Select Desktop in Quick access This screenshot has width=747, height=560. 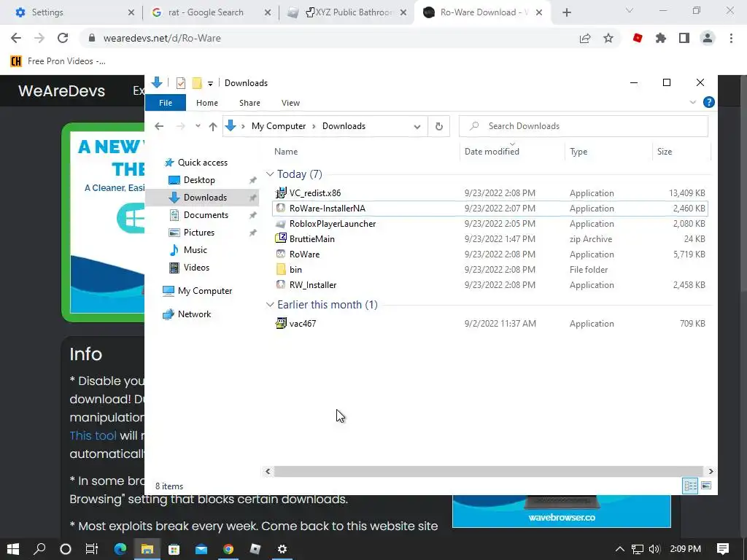point(199,180)
